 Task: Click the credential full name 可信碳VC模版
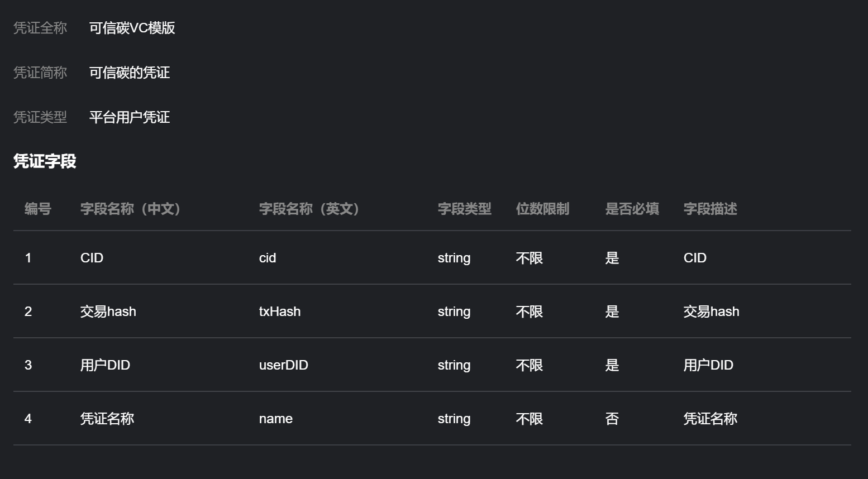132,28
